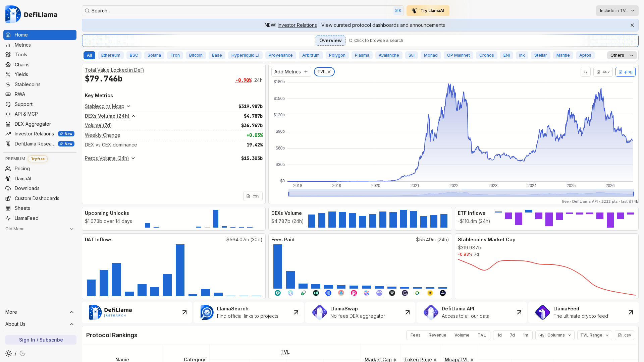Dismiss the Investor Relations announcement banner
The width and height of the screenshot is (644, 362).
point(632,25)
